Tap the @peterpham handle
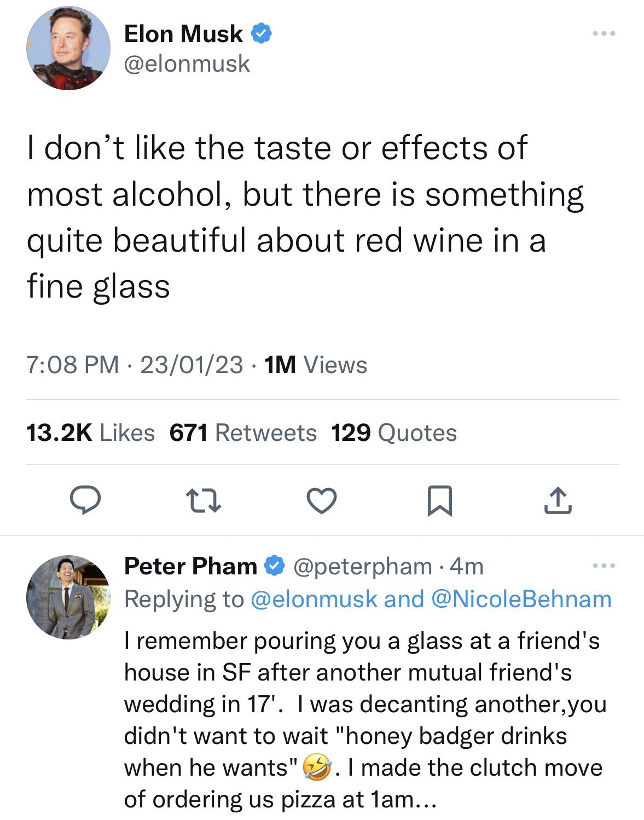Viewport: 644px width, 820px height. (x=363, y=567)
